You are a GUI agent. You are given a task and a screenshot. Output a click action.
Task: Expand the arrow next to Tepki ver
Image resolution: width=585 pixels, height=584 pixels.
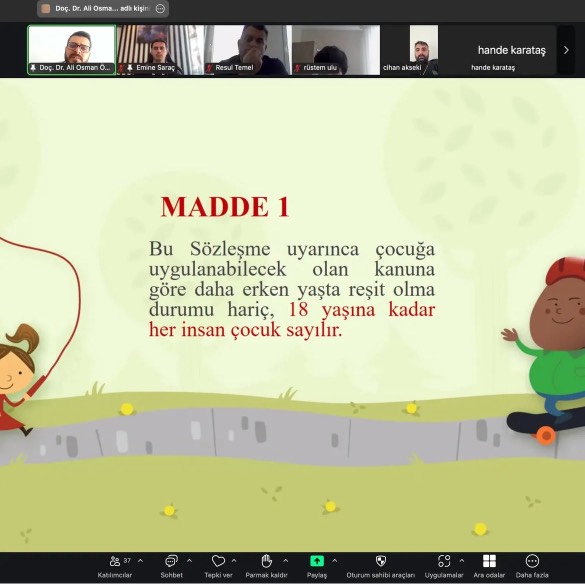coord(234,560)
